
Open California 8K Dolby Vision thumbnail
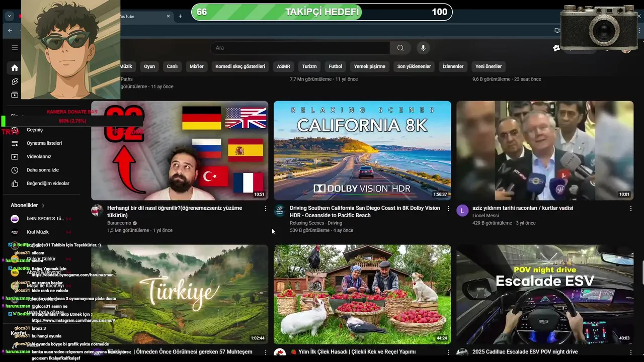point(362,150)
